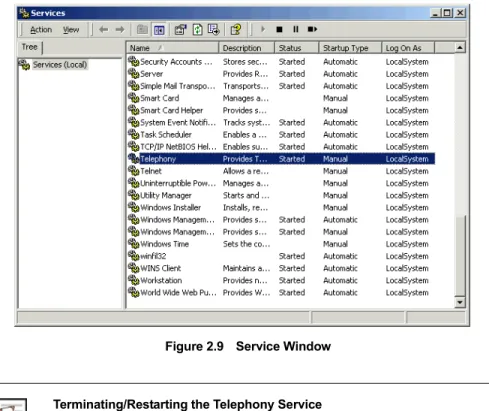This screenshot has height=411, width=489.
Task: Sort by the Status column header
Action: 297,48
